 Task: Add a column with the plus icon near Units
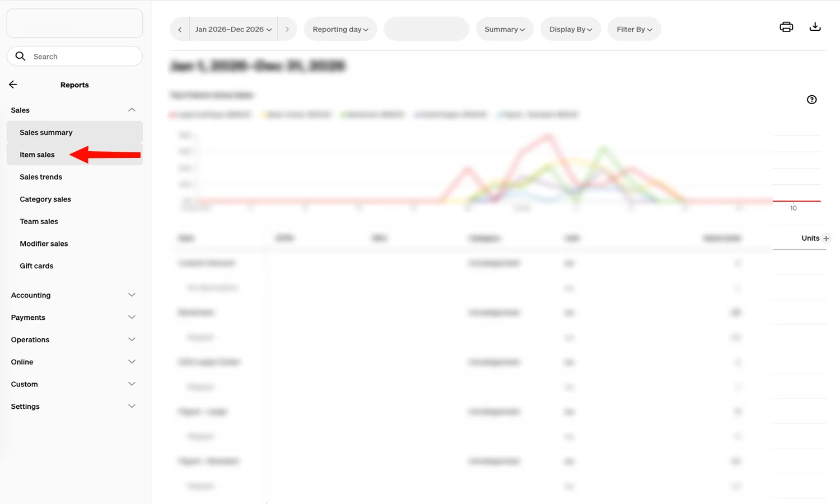tap(827, 238)
